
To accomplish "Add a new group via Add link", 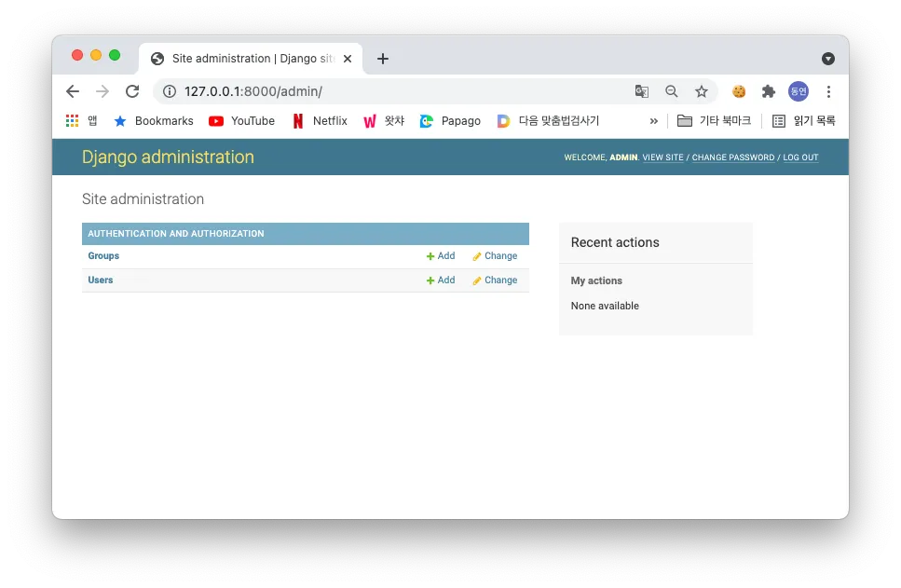I will point(441,255).
